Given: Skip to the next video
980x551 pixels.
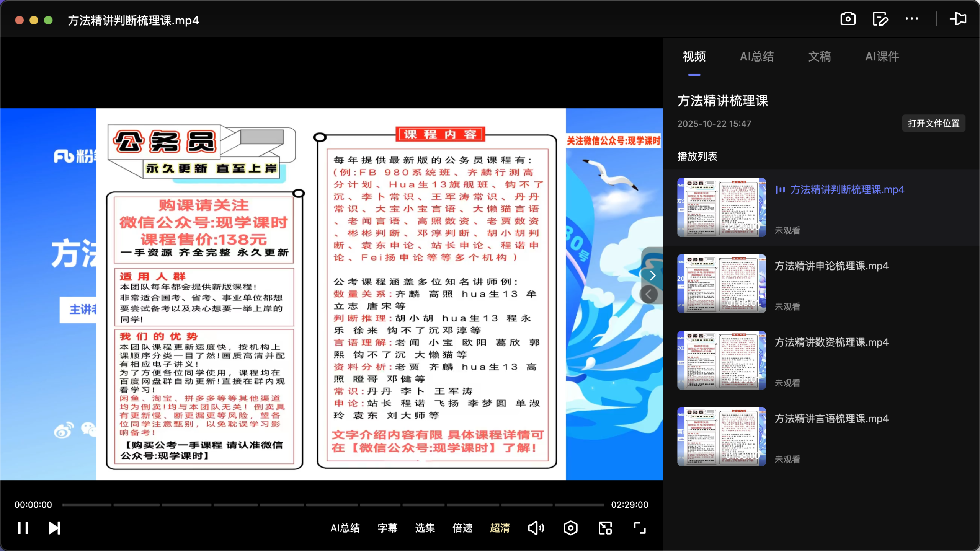Looking at the screenshot, I should tap(54, 528).
